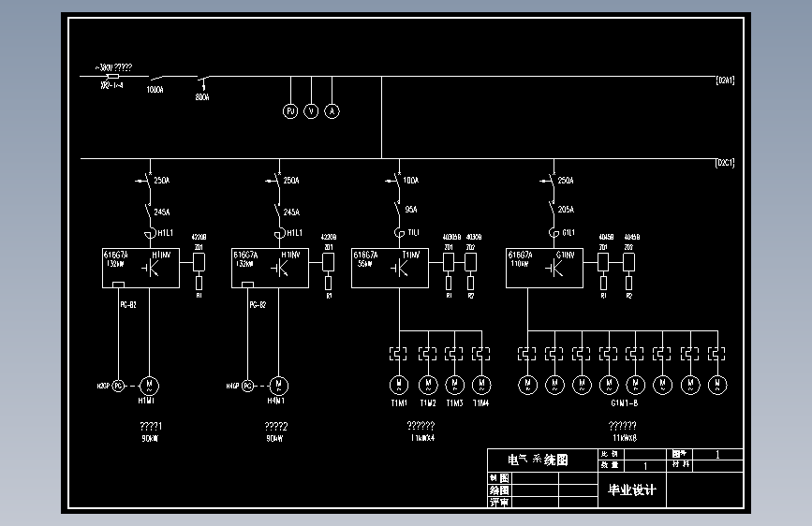Image resolution: width=812 pixels, height=526 pixels.
Task: Select the V voltmeter circle symbol
Action: [x=311, y=110]
